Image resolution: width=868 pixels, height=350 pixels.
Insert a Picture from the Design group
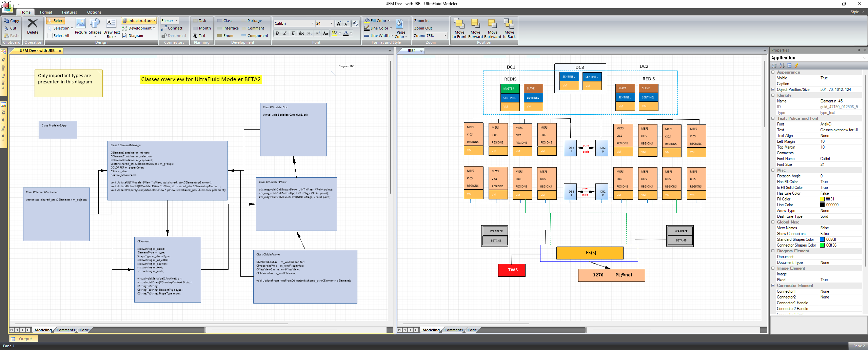pyautogui.click(x=81, y=26)
